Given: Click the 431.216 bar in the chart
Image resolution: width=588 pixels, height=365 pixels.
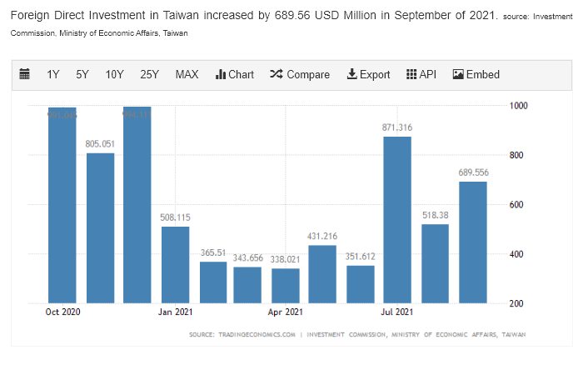Looking at the screenshot, I should 322,274.
